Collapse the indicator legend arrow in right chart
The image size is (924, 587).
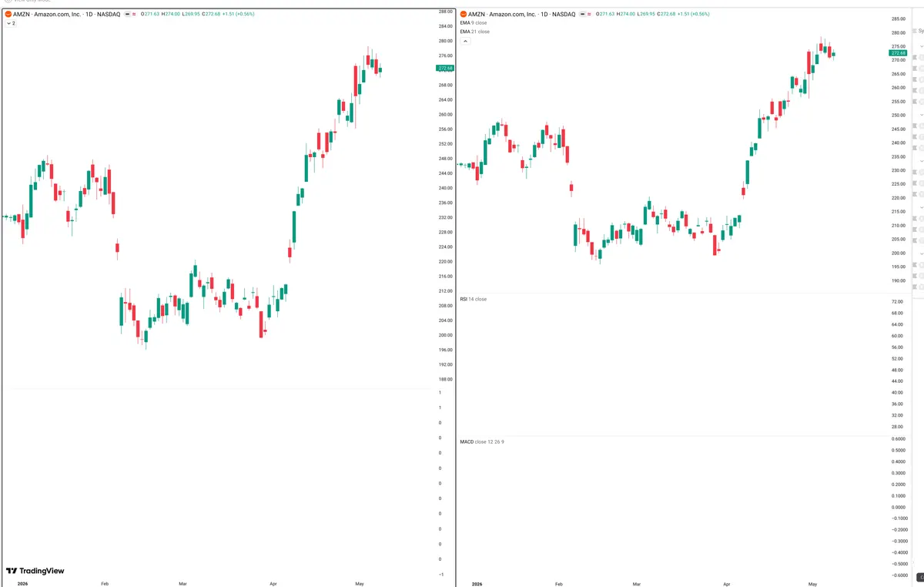465,41
